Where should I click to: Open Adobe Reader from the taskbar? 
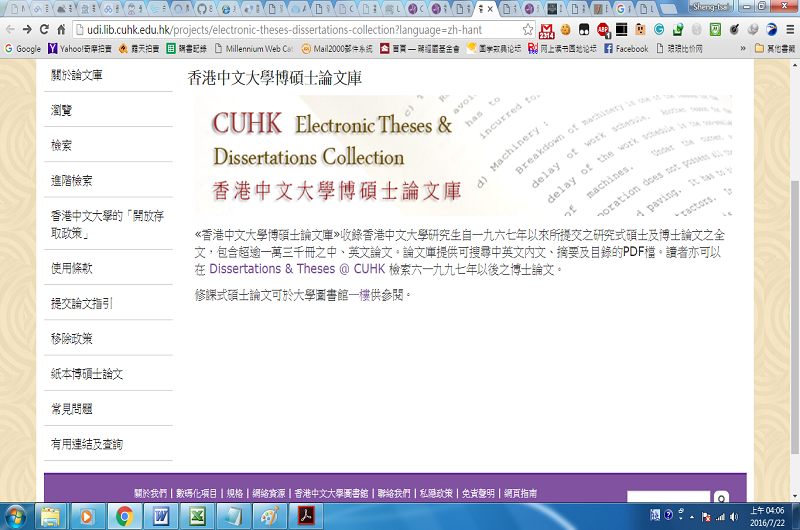(x=302, y=516)
